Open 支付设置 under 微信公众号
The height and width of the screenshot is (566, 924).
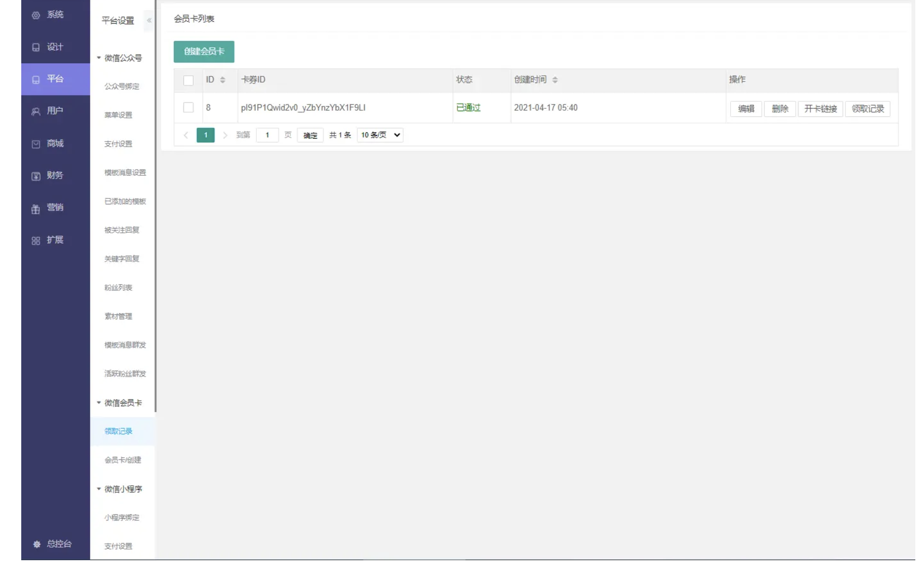tap(118, 144)
